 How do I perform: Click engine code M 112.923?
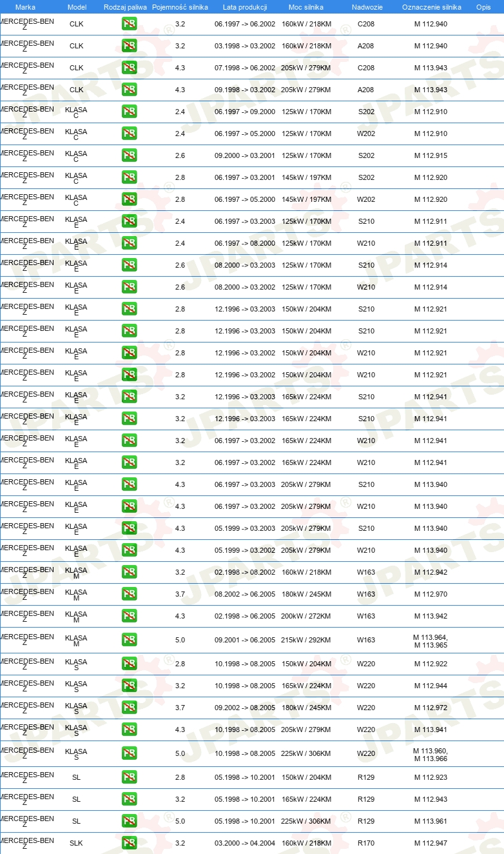pos(431,777)
